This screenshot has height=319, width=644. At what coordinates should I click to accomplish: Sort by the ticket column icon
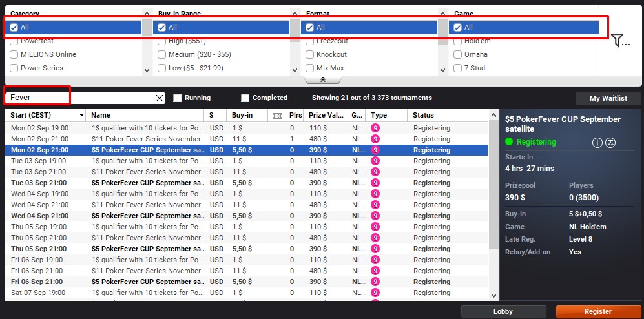point(278,116)
